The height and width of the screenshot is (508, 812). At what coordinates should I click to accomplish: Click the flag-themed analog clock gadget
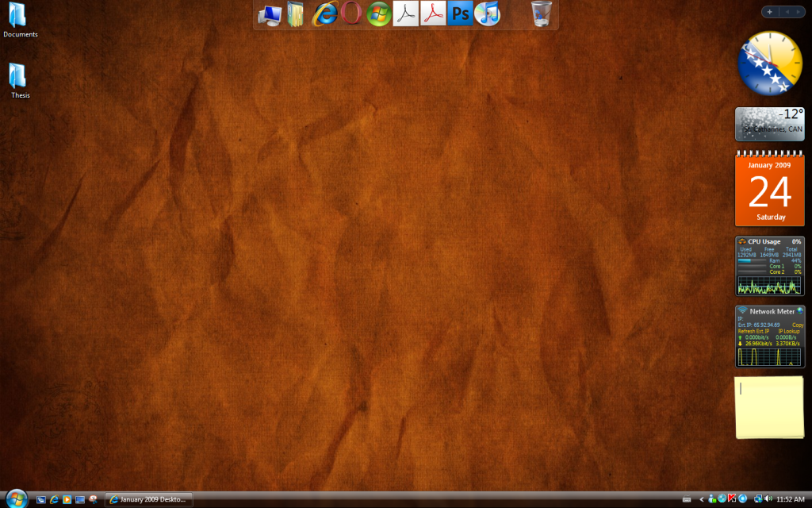click(769, 63)
